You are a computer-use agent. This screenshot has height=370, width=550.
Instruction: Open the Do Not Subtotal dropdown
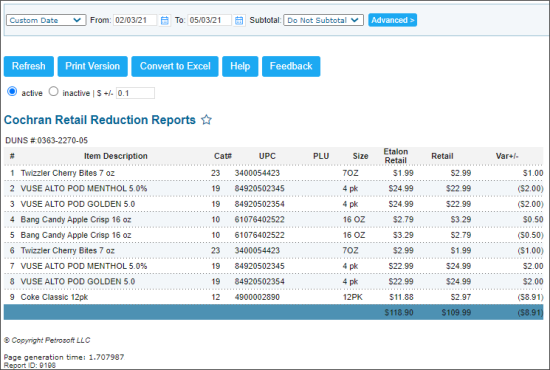[323, 20]
